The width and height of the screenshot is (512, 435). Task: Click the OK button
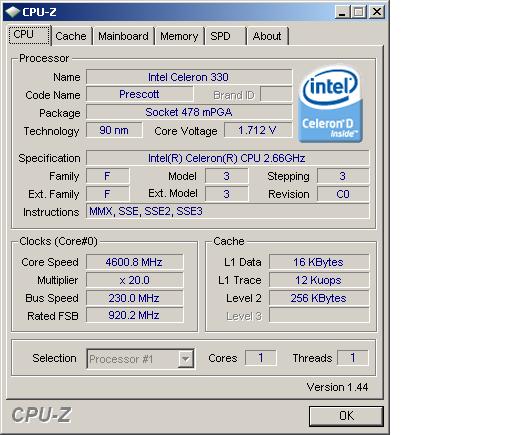pyautogui.click(x=346, y=416)
